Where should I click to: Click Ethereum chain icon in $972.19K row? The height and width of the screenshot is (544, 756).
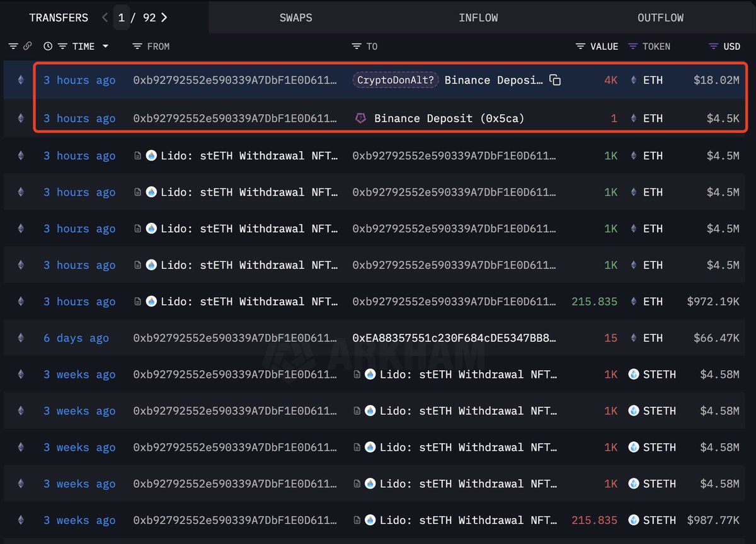20,302
